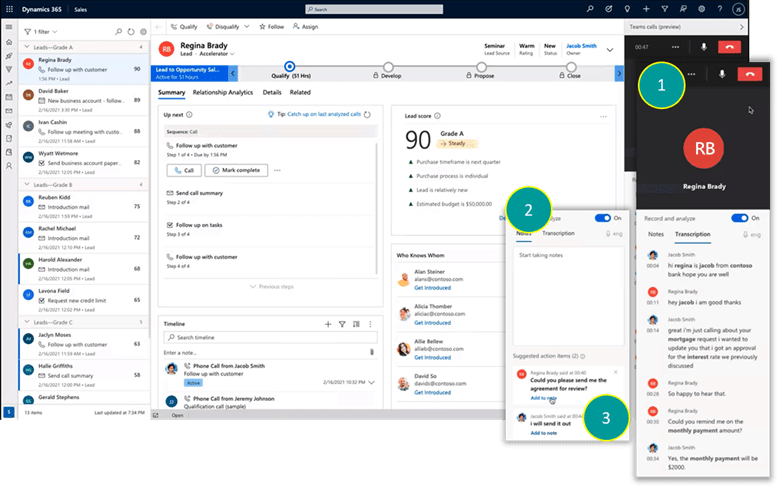The image size is (780, 489).
Task: Click Mark complete in Up next
Action: (x=236, y=171)
